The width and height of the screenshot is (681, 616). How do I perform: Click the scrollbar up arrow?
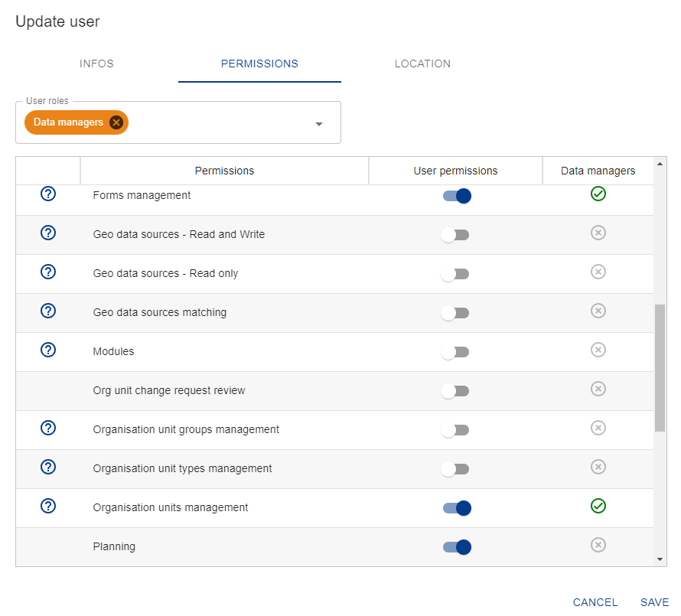[x=660, y=165]
